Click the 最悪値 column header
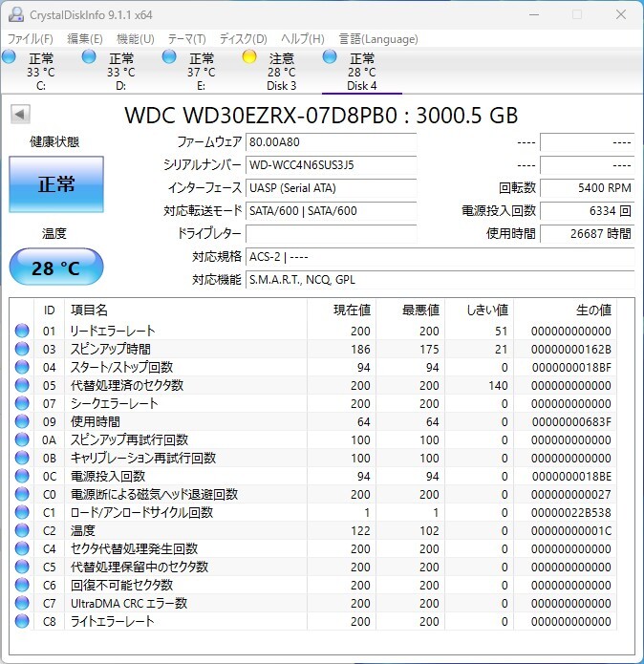The image size is (644, 664). click(410, 310)
